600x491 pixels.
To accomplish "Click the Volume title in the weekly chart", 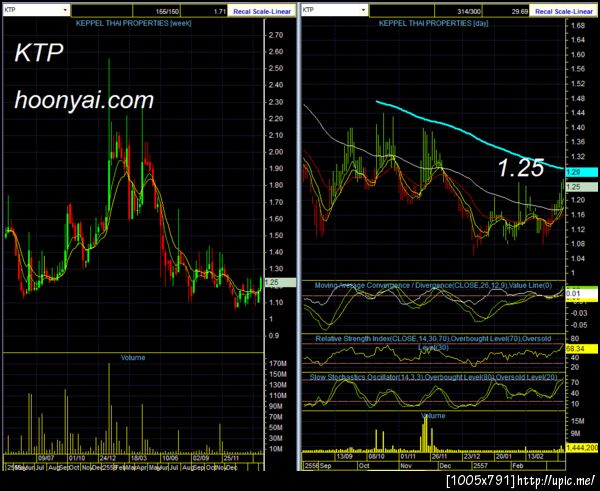I will pos(133,357).
